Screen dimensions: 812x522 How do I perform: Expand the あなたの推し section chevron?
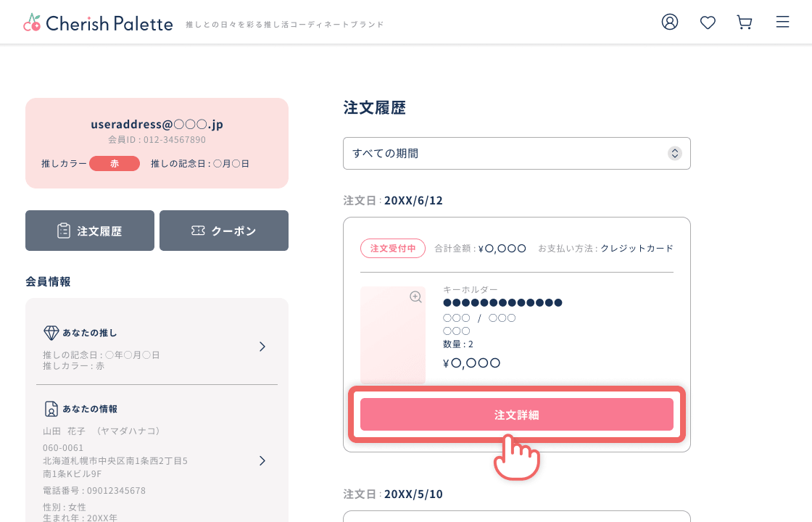click(262, 347)
